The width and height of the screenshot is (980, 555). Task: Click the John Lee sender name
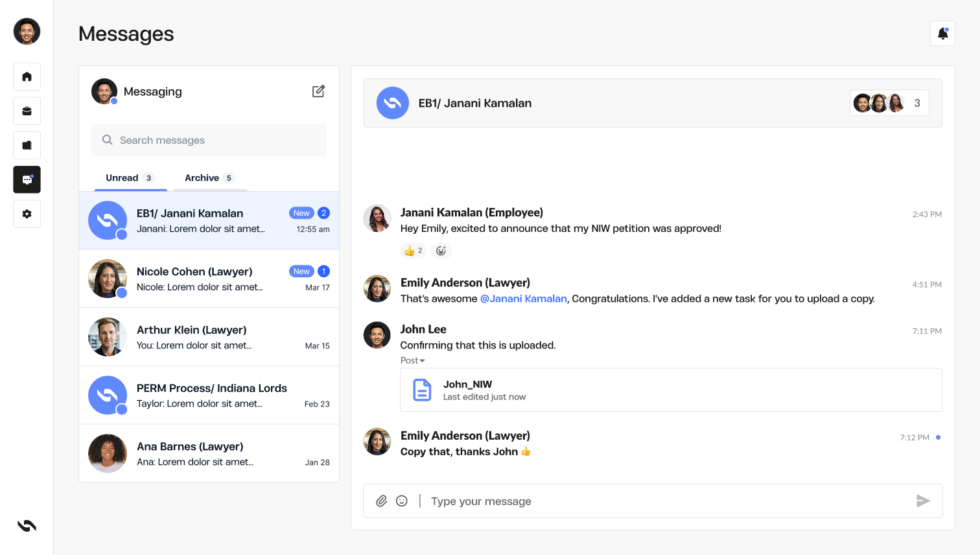click(x=423, y=329)
